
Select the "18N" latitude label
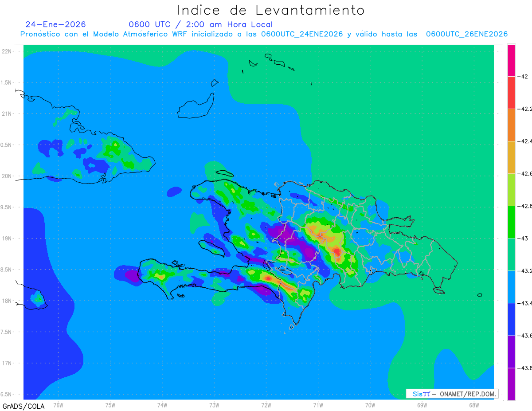pos(7,301)
